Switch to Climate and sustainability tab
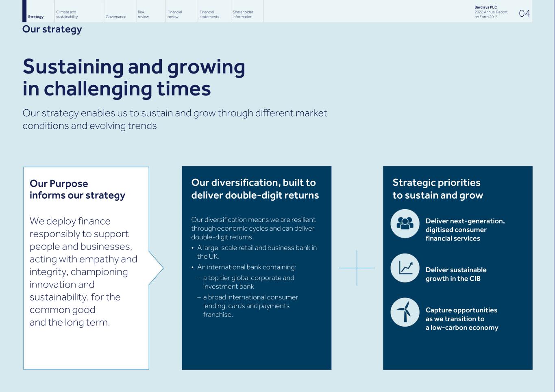The image size is (555, 392). (x=67, y=15)
